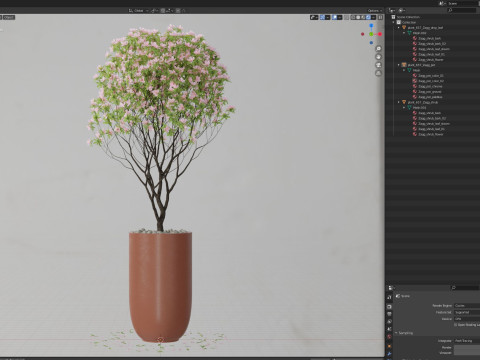This screenshot has height=360, width=480.
Task: Switch viewport to rendered shading
Action: [x=368, y=17]
